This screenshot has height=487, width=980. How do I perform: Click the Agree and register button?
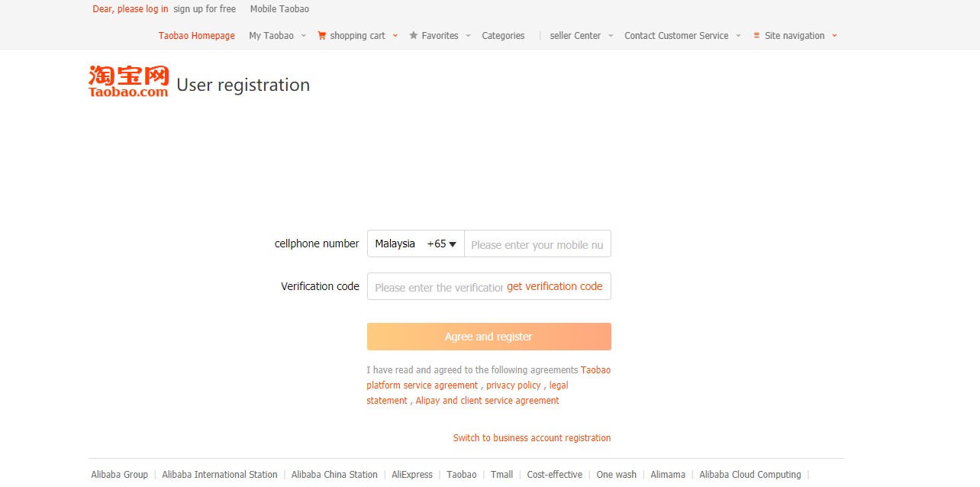point(488,336)
